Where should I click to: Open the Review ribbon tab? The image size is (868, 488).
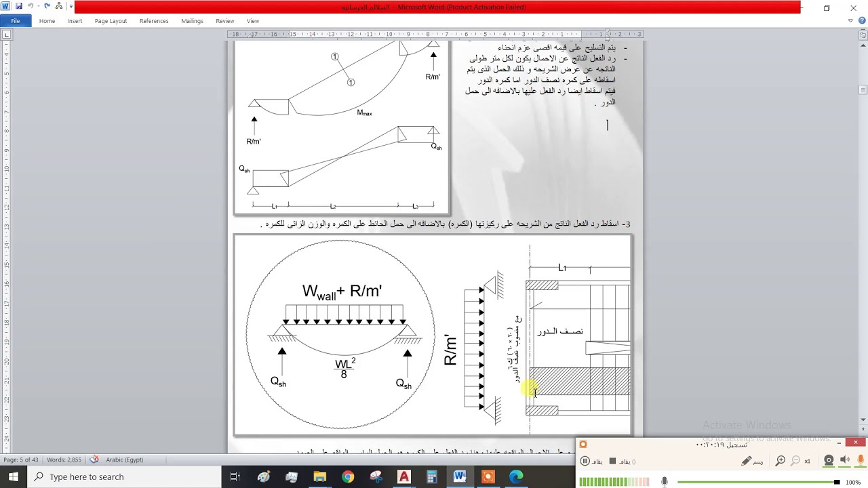(224, 21)
